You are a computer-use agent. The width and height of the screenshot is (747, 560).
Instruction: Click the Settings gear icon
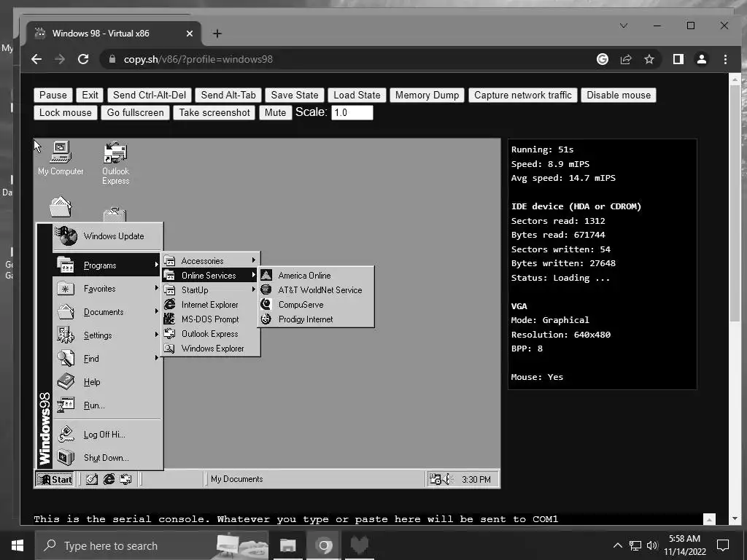pos(65,335)
